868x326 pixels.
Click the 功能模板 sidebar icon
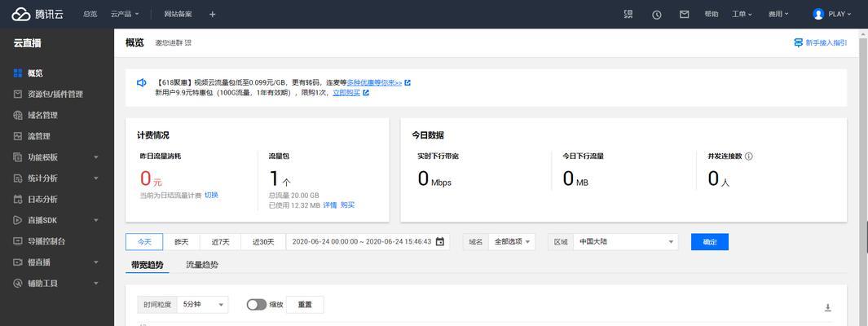[x=18, y=157]
